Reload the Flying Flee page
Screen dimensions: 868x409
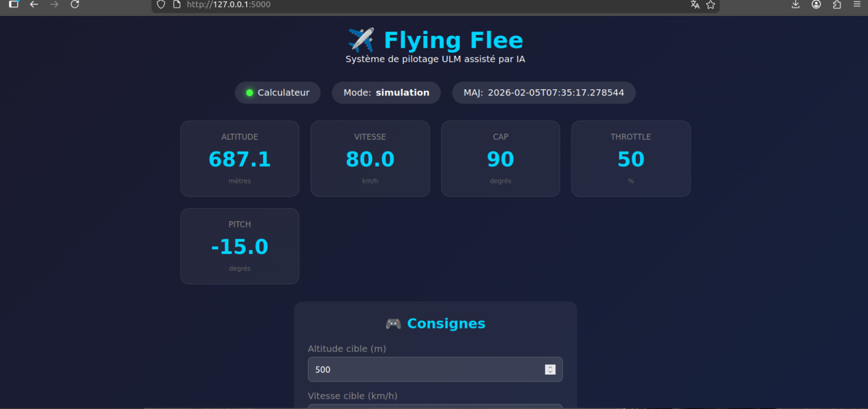point(75,5)
